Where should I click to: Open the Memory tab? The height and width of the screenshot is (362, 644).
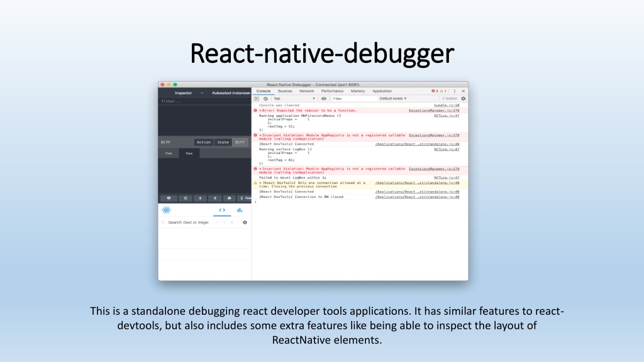358,91
